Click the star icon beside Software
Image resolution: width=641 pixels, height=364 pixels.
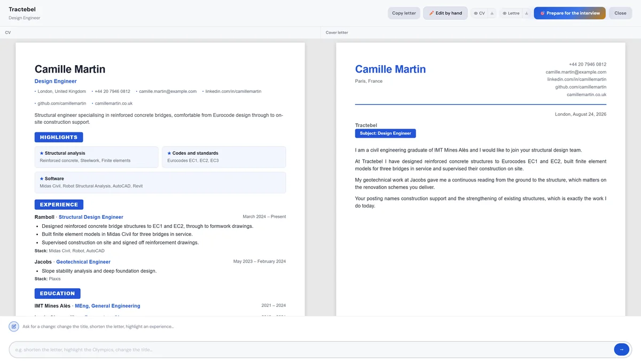42,179
